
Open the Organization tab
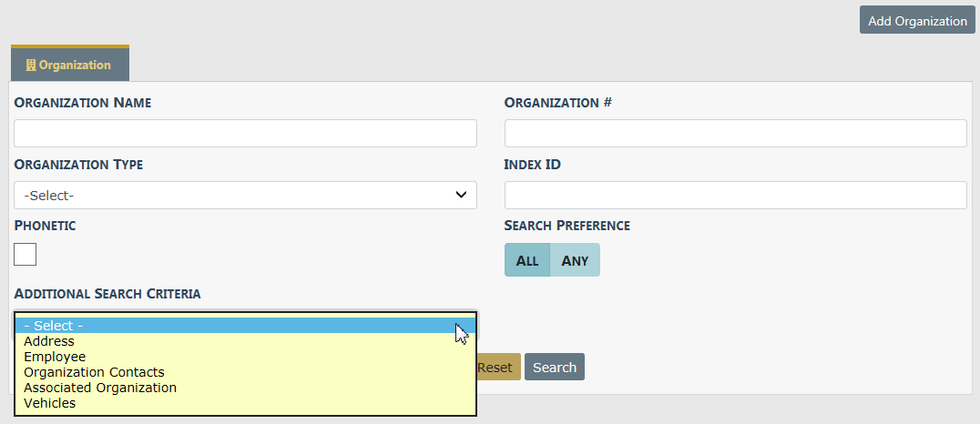pyautogui.click(x=70, y=66)
